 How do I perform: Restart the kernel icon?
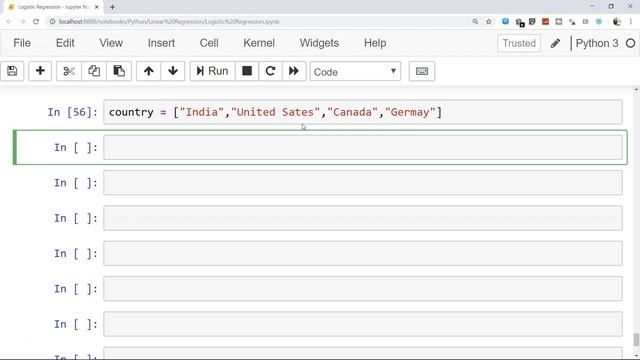point(270,71)
